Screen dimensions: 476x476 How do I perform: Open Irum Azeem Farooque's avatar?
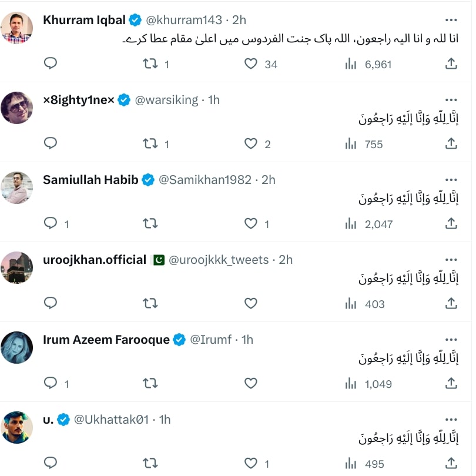pyautogui.click(x=16, y=347)
